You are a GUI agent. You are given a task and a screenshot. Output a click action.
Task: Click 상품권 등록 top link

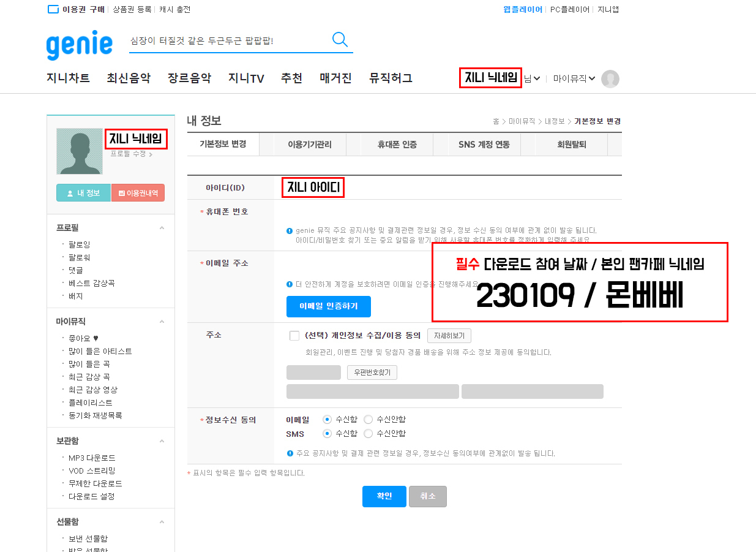[x=132, y=9]
